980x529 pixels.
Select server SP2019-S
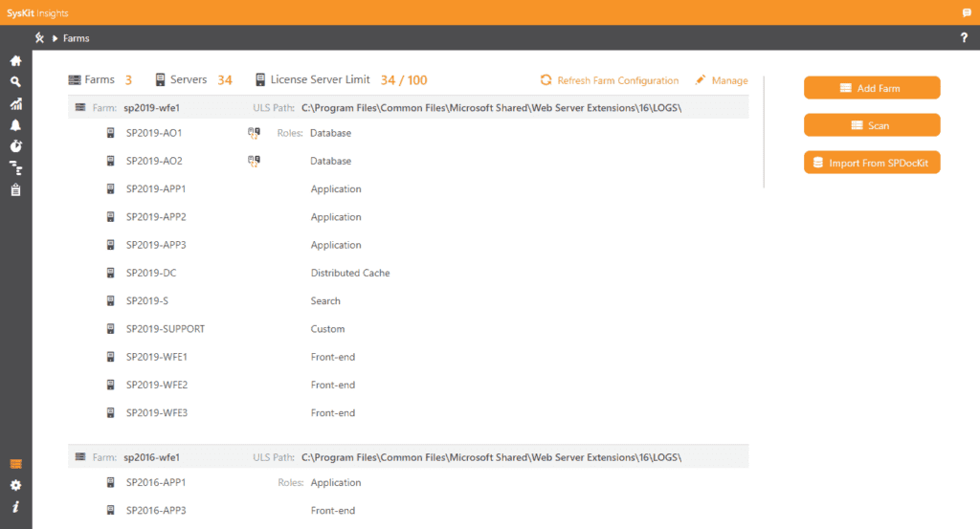tap(146, 301)
